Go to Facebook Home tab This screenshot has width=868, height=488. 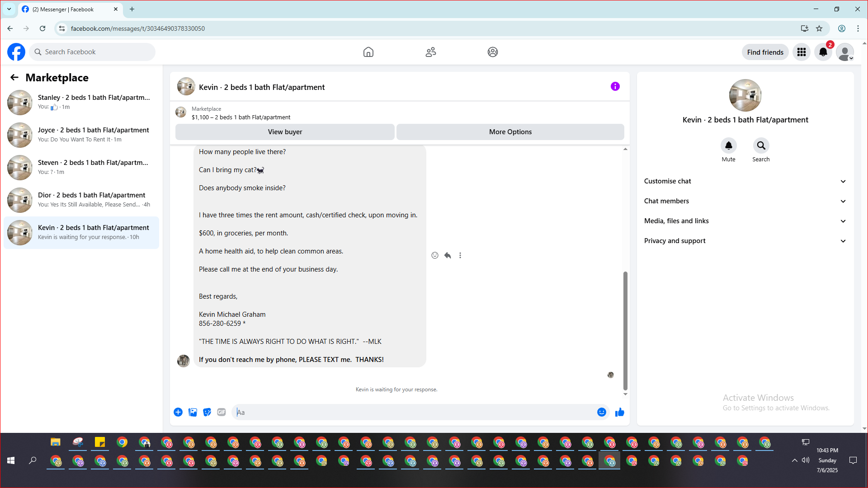[368, 52]
